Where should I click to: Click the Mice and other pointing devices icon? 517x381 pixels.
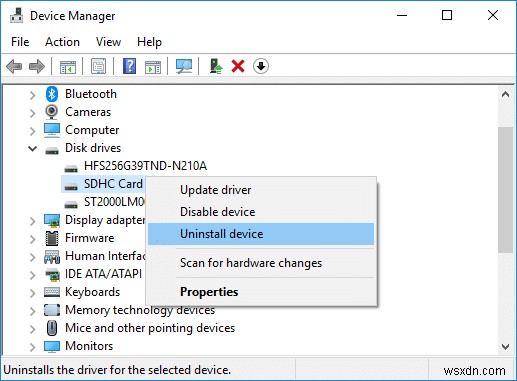click(x=52, y=328)
